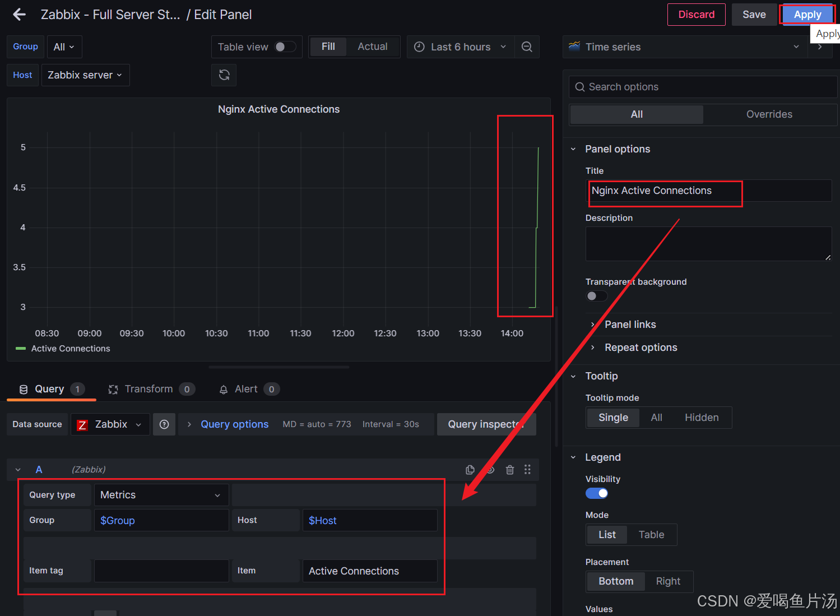Viewport: 840px width, 616px height.
Task: Collapse the Panel options section
Action: tap(618, 149)
